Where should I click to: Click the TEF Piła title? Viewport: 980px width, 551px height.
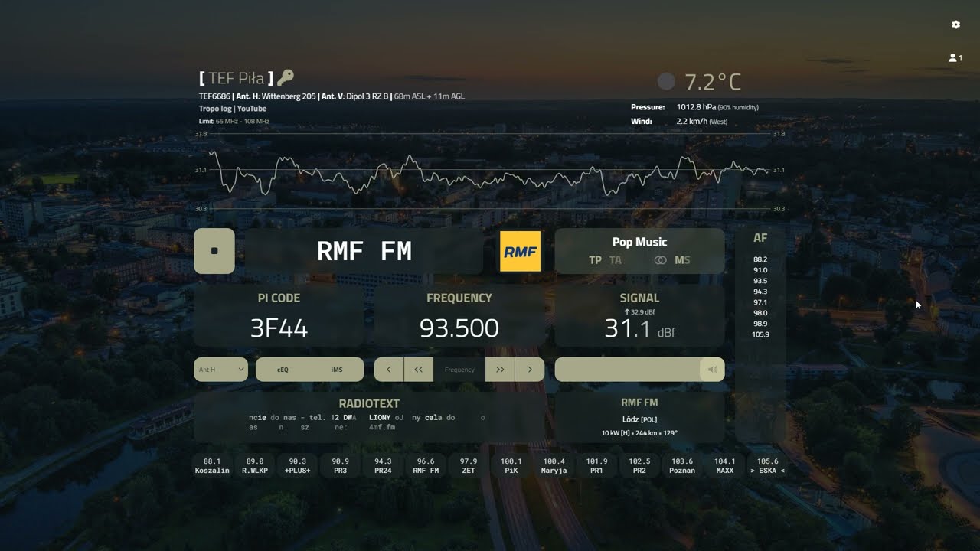pos(236,78)
